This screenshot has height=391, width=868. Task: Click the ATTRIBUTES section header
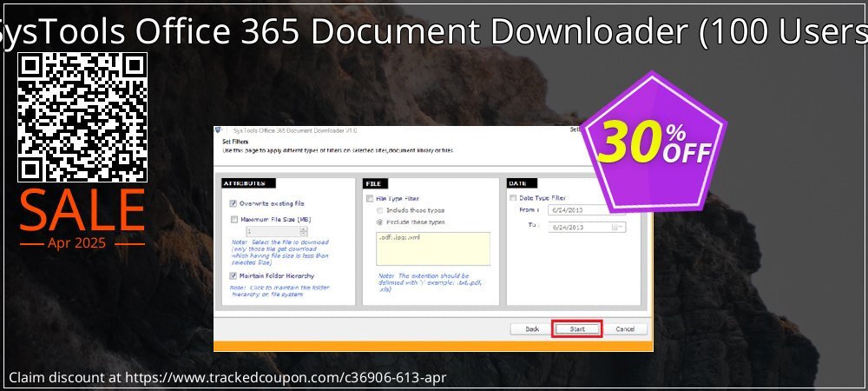[x=248, y=183]
